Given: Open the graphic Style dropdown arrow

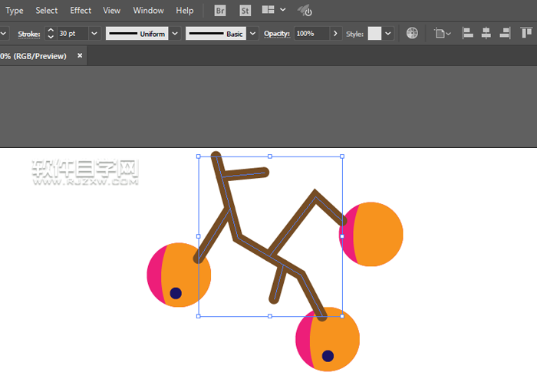Looking at the screenshot, I should coord(388,34).
